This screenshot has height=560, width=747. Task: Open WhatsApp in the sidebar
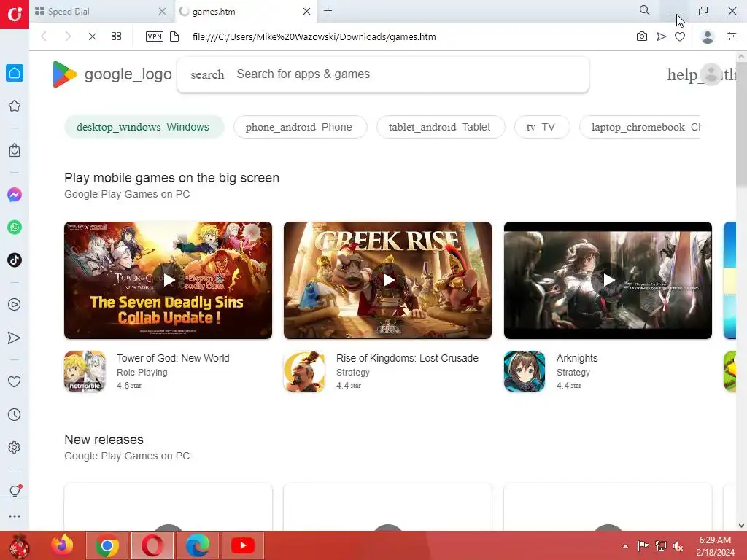tap(15, 227)
